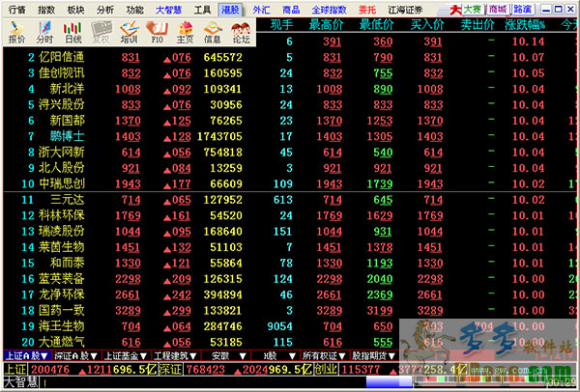Screen dimensions: 580x392
Task: Open the 路演 roadshow button
Action: [522, 10]
